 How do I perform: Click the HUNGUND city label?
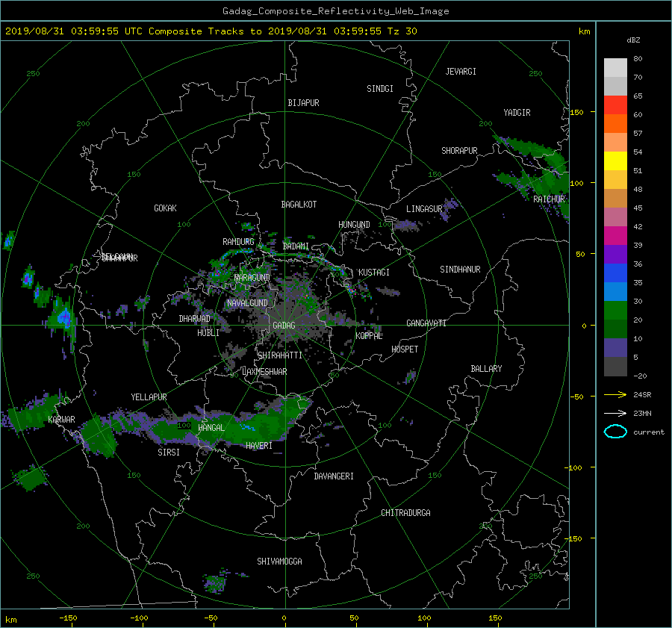point(354,225)
